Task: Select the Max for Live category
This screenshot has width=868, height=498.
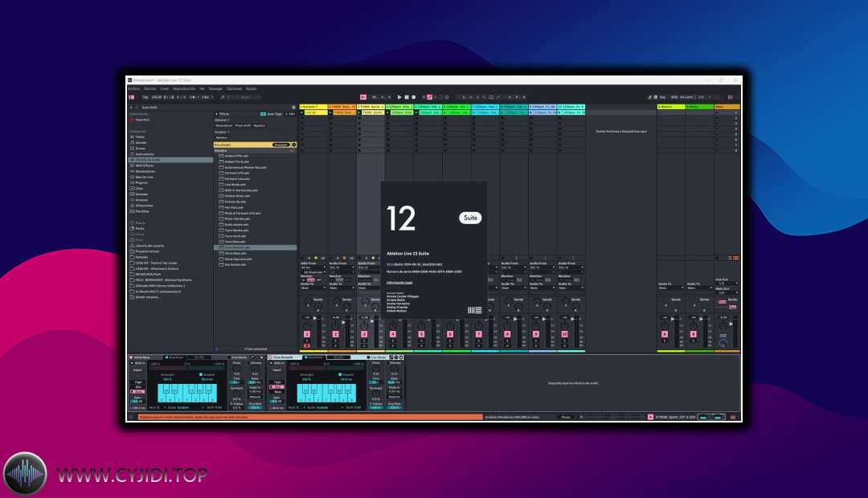Action: pos(144,177)
